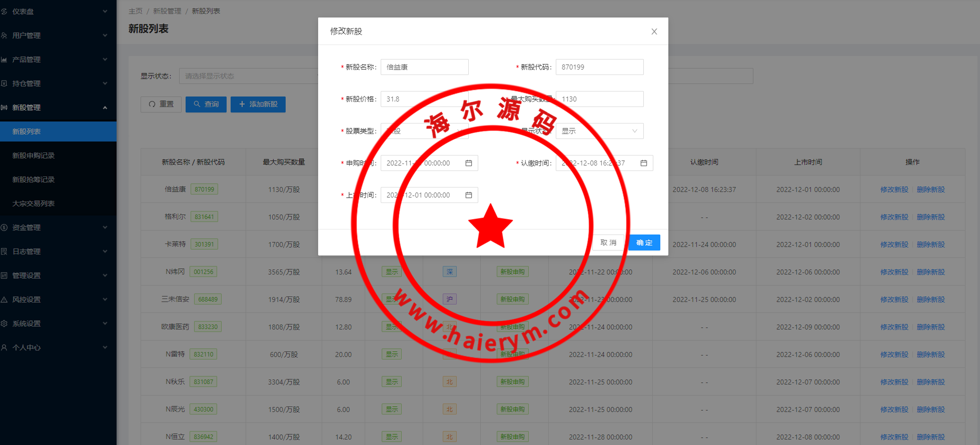
Task: Collapse the 新股管理 sidebar section
Action: pos(105,107)
